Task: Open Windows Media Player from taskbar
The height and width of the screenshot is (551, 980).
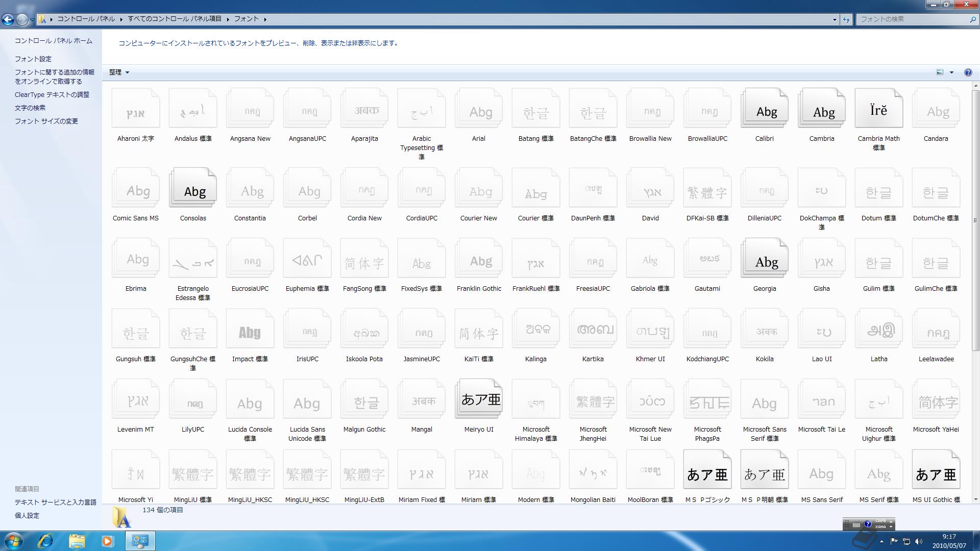Action: 107,541
